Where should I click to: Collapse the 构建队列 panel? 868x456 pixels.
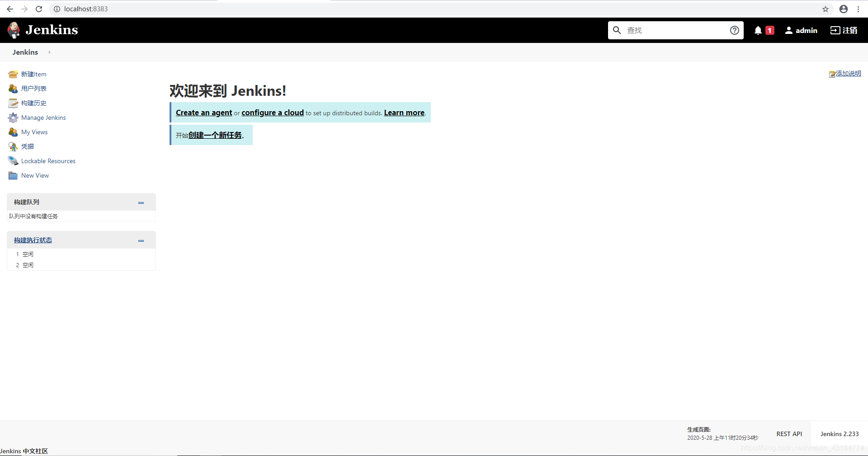141,203
